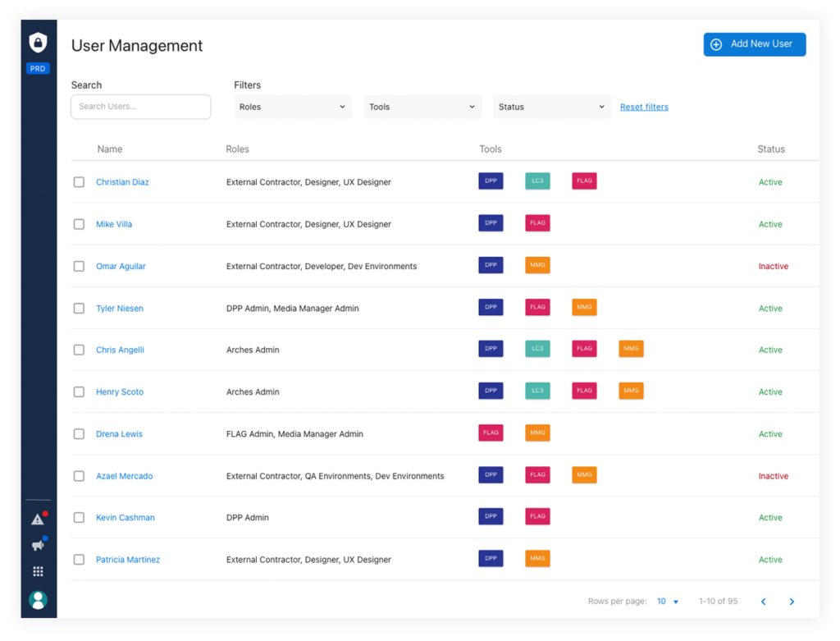Image resolution: width=840 pixels, height=641 pixels.
Task: Click the Reset filters link
Action: [x=644, y=107]
